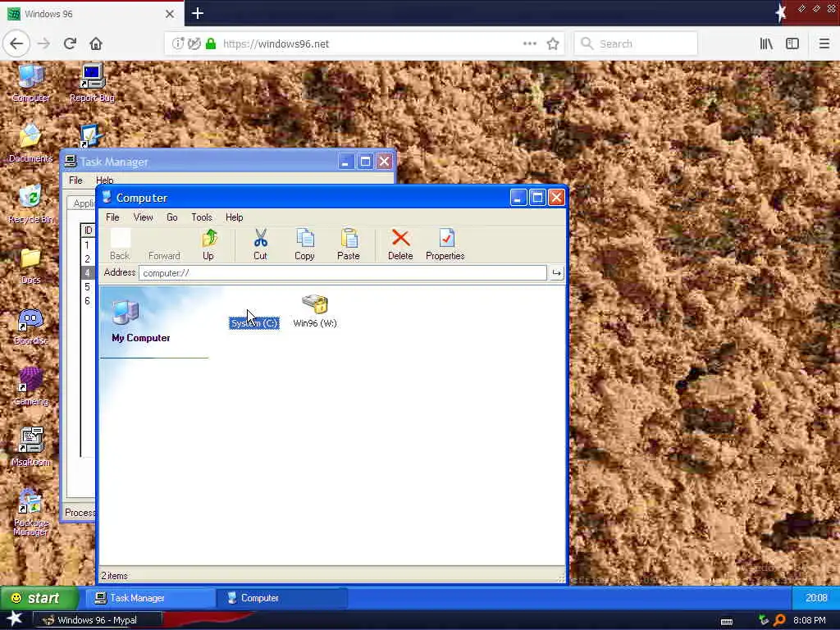Open a new browser tab

[x=197, y=13]
